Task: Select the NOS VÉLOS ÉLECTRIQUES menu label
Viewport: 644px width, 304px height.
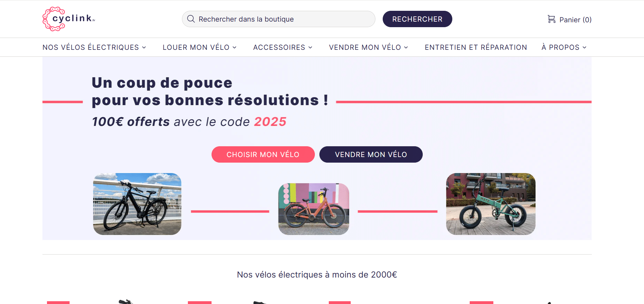Action: coord(90,47)
